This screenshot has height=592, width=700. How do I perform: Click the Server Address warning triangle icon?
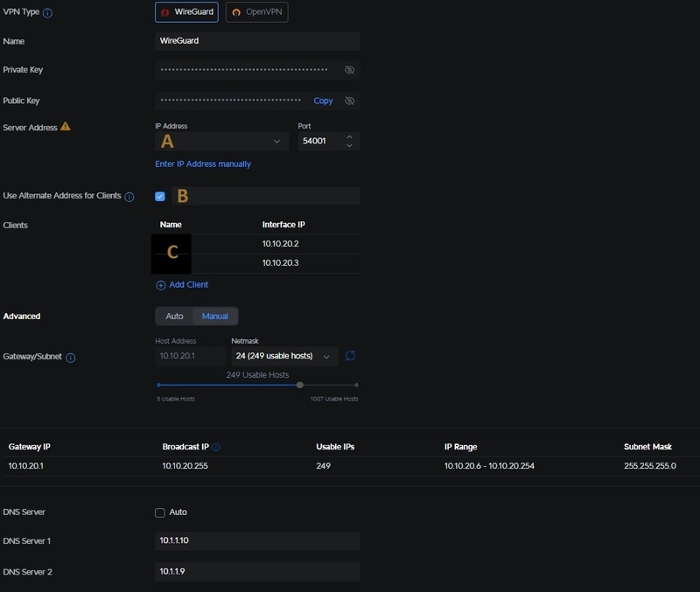point(65,127)
